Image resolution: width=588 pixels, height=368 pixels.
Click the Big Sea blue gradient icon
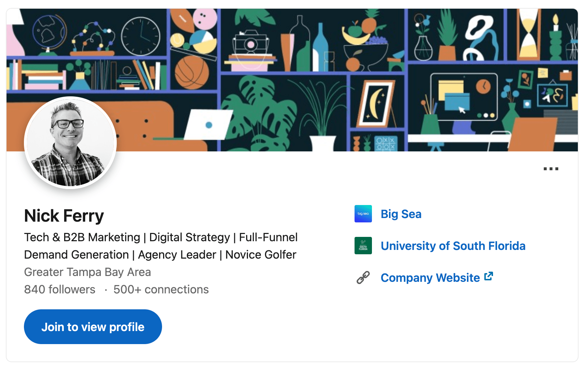(363, 214)
